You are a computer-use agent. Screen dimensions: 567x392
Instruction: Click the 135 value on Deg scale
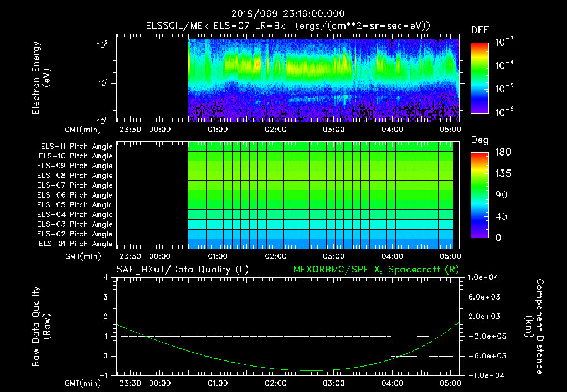[503, 174]
